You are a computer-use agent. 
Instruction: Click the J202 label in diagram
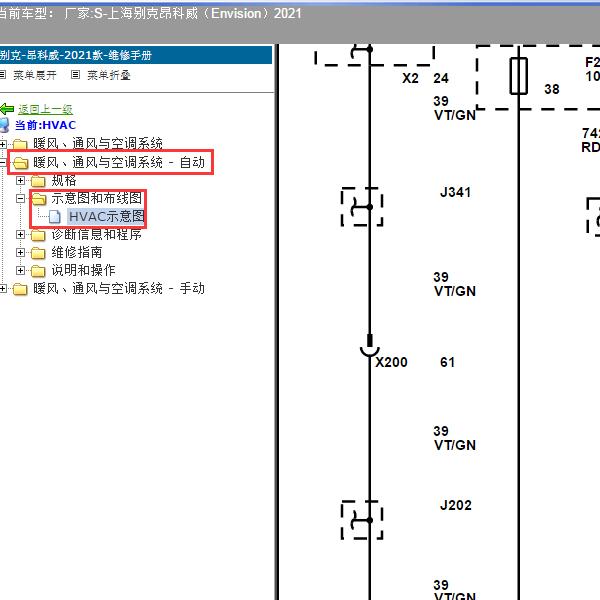coord(455,505)
